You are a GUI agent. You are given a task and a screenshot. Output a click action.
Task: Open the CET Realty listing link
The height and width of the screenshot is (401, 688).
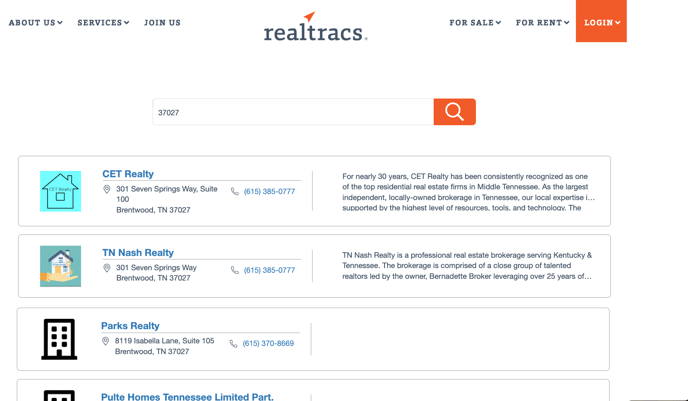pyautogui.click(x=128, y=174)
